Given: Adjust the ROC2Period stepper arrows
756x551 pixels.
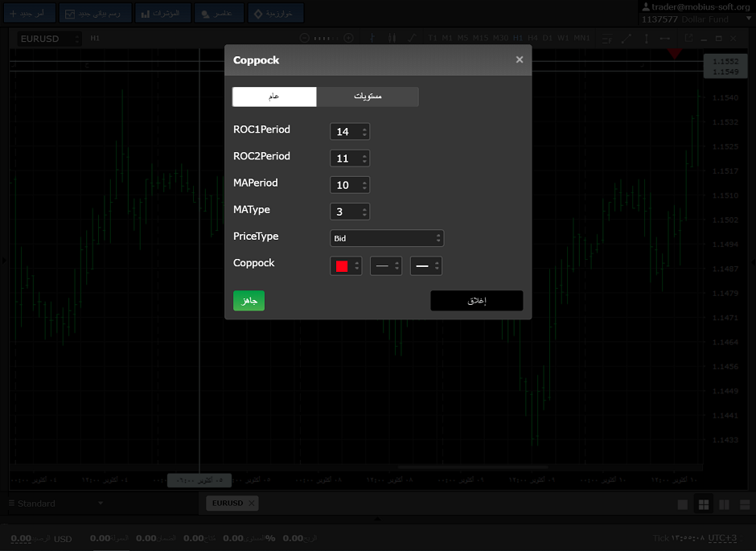Looking at the screenshot, I should tap(364, 158).
